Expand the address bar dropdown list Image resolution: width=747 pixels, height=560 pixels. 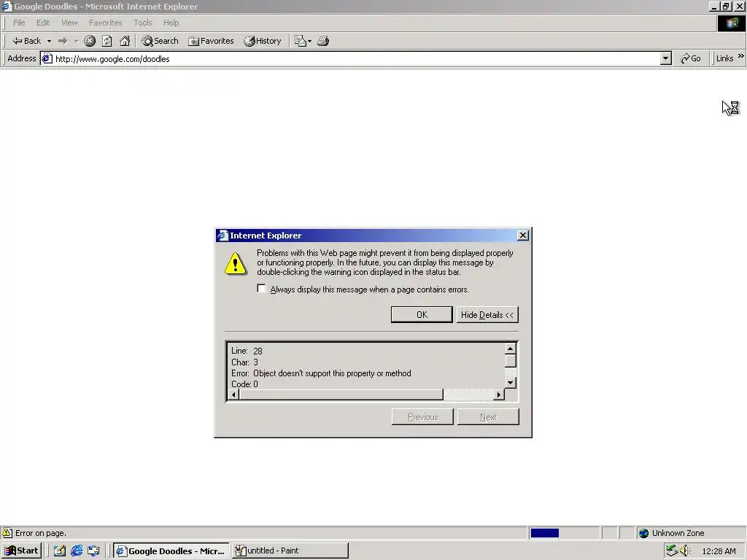pyautogui.click(x=665, y=58)
